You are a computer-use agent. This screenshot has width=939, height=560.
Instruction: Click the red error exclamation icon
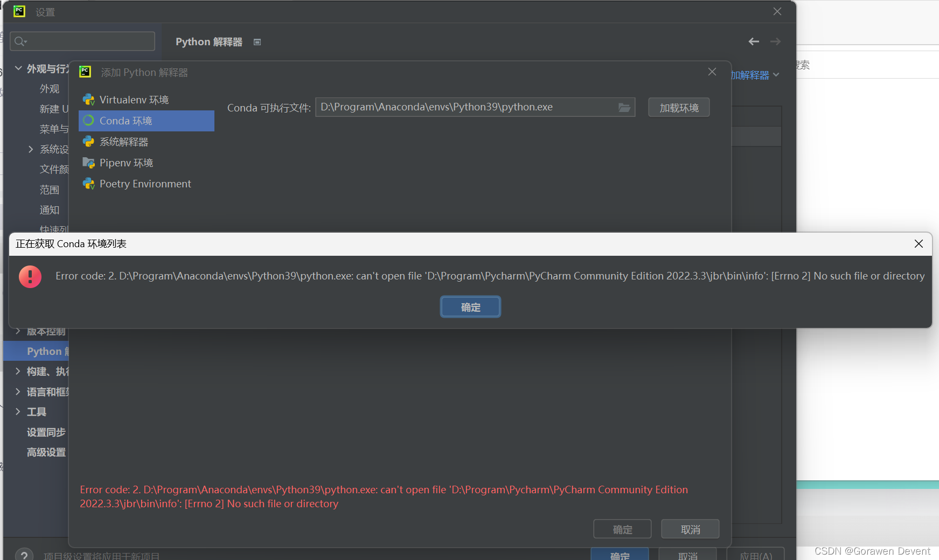coord(30,277)
